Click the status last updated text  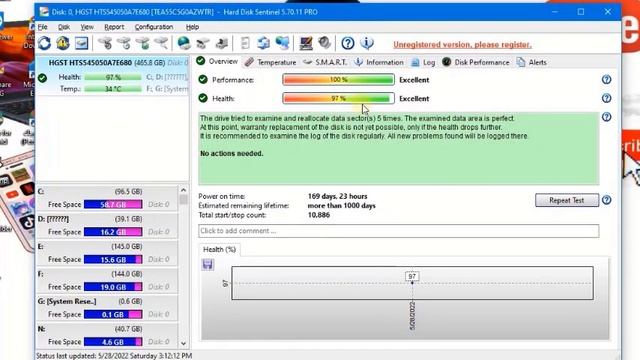tap(114, 356)
